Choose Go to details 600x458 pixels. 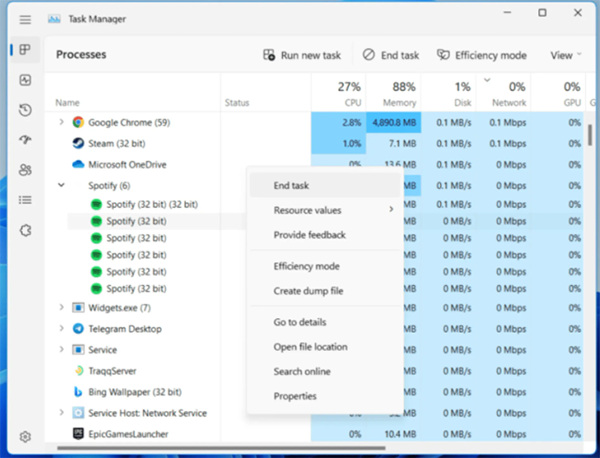(x=325, y=322)
